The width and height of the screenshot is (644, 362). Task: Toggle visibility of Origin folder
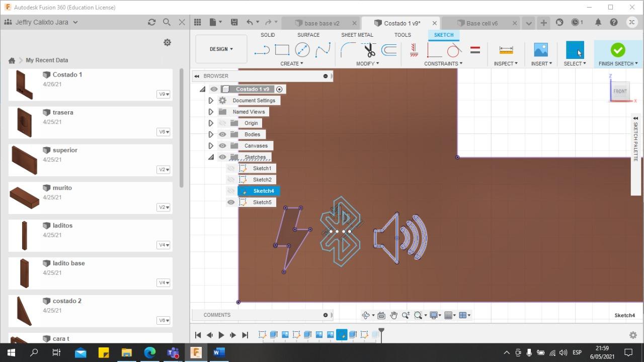[x=222, y=123]
